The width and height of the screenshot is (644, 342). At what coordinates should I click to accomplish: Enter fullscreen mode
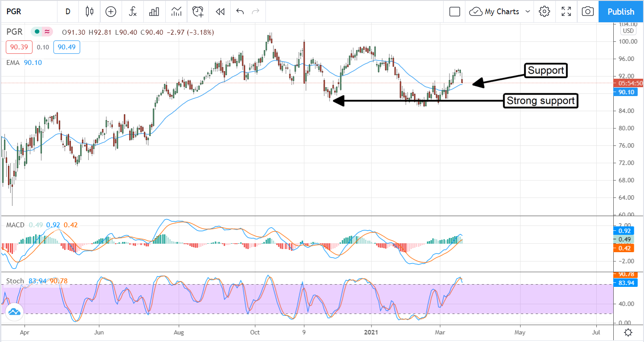click(x=566, y=12)
